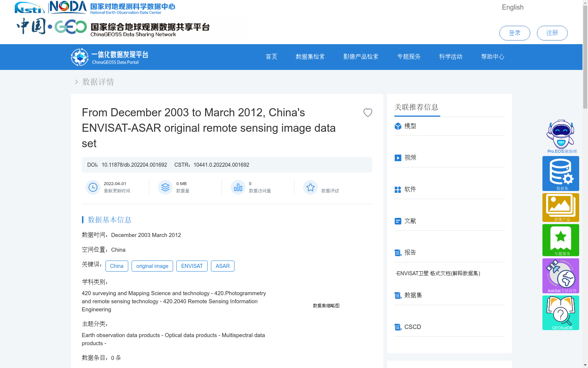
Task: Click the scrollbar up arrow
Action: [x=585, y=3]
